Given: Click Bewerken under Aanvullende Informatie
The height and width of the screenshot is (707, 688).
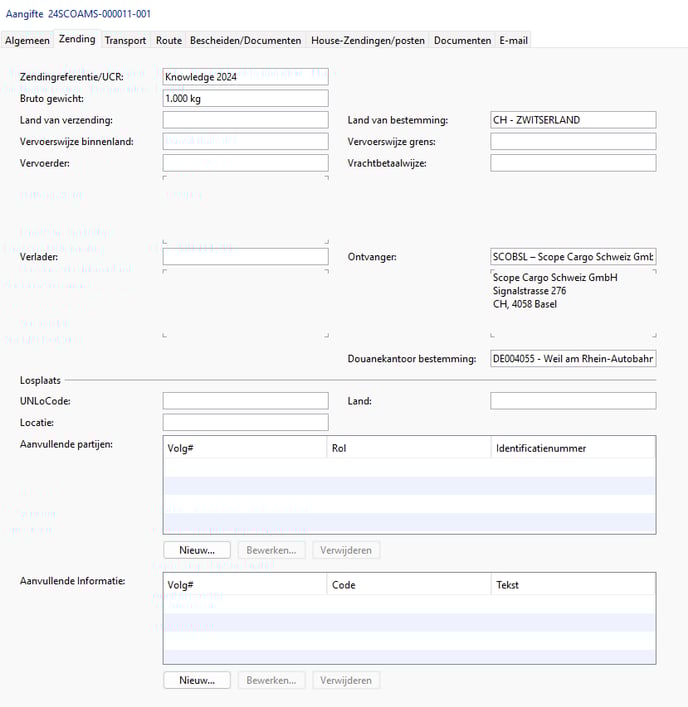Looking at the screenshot, I should [x=271, y=680].
